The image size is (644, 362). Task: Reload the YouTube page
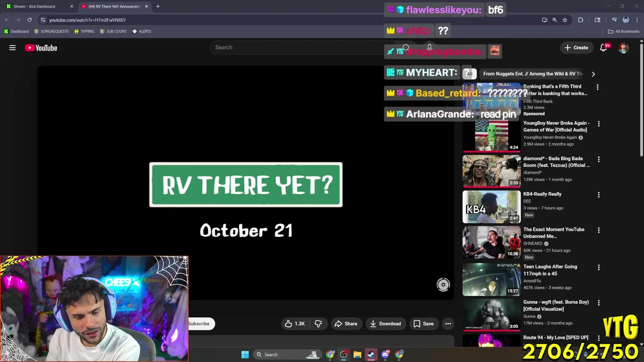click(29, 20)
